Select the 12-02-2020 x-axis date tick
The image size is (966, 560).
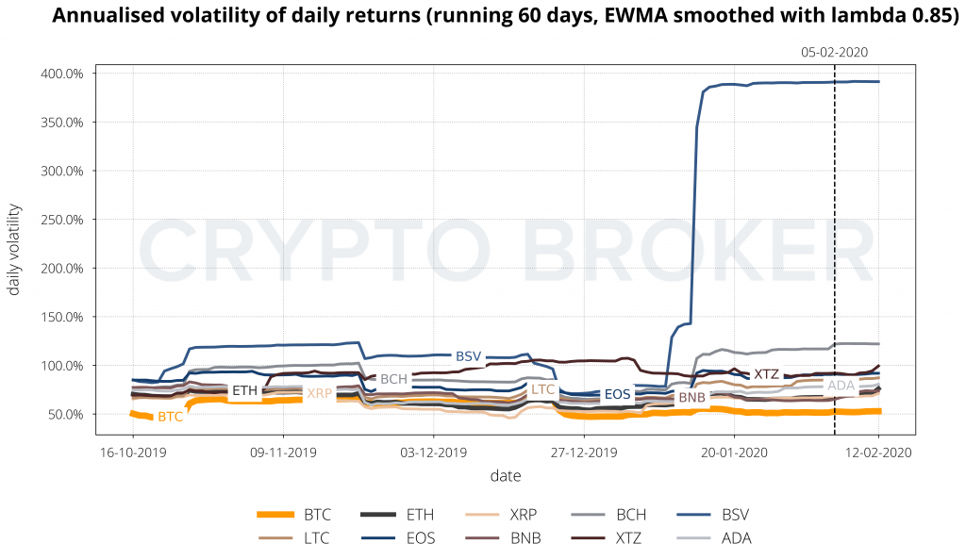point(878,452)
